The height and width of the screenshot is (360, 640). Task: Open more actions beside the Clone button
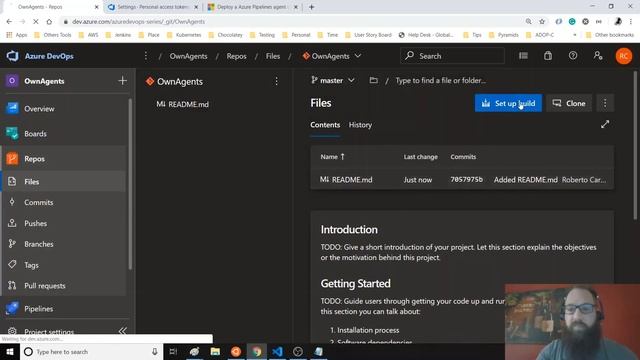click(605, 103)
